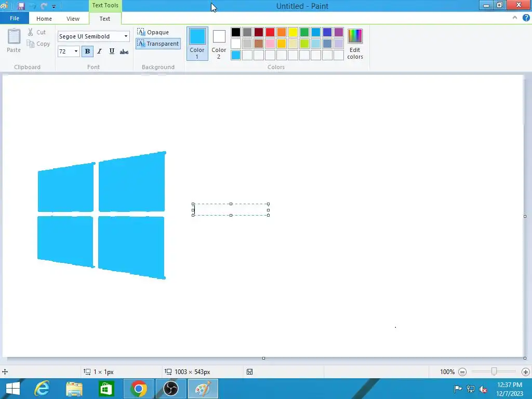532x399 pixels.
Task: Click the Undo icon in Quick Access Toolbar
Action: click(33, 6)
